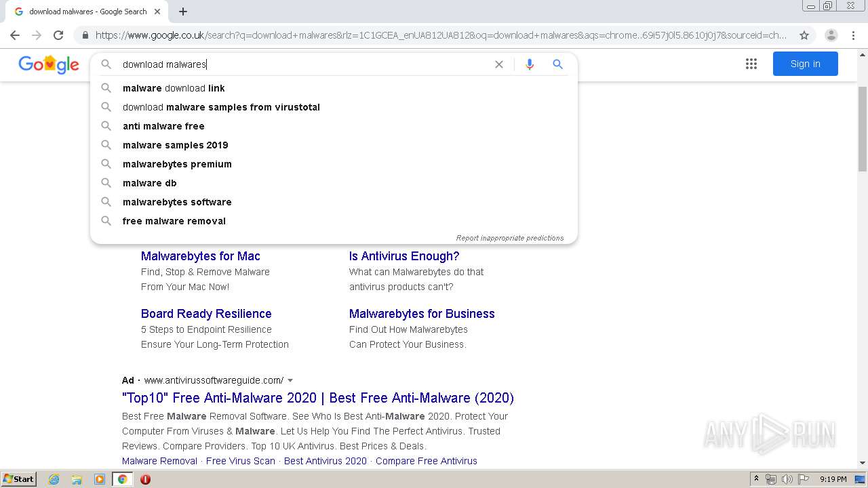Open the Google apps grid icon
Screen dimensions: 868x488
click(x=751, y=64)
